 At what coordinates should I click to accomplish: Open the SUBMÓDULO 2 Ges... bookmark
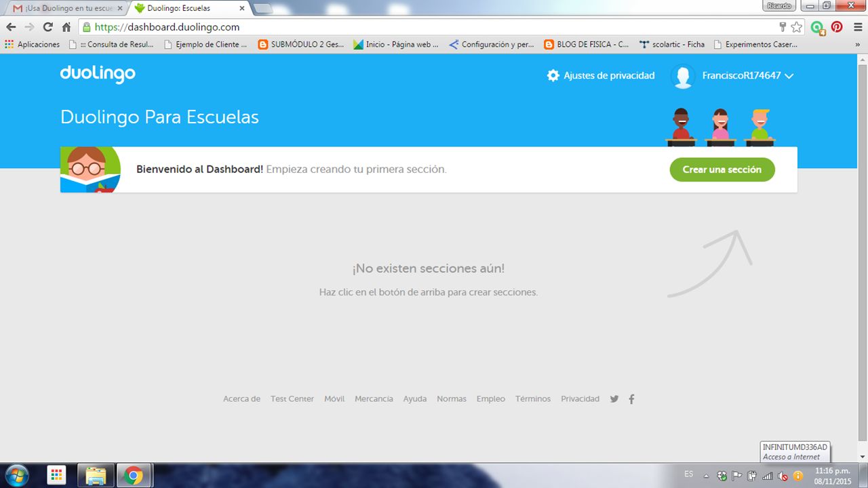[302, 44]
